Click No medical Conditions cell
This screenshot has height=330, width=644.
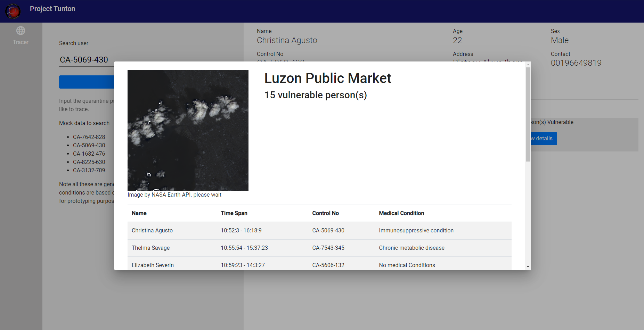(x=407, y=265)
